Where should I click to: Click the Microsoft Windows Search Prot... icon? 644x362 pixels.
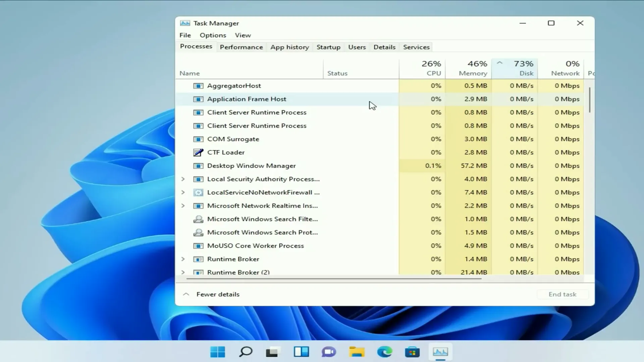click(198, 233)
